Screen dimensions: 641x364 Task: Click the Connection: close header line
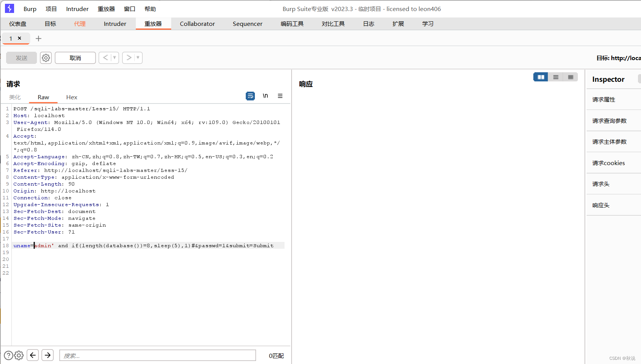point(42,198)
